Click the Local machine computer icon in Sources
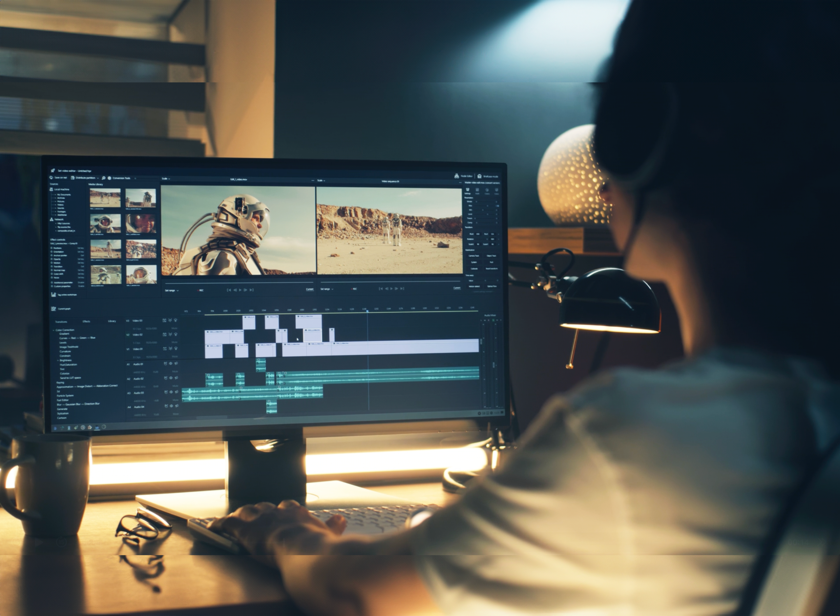The height and width of the screenshot is (616, 840). 52,189
